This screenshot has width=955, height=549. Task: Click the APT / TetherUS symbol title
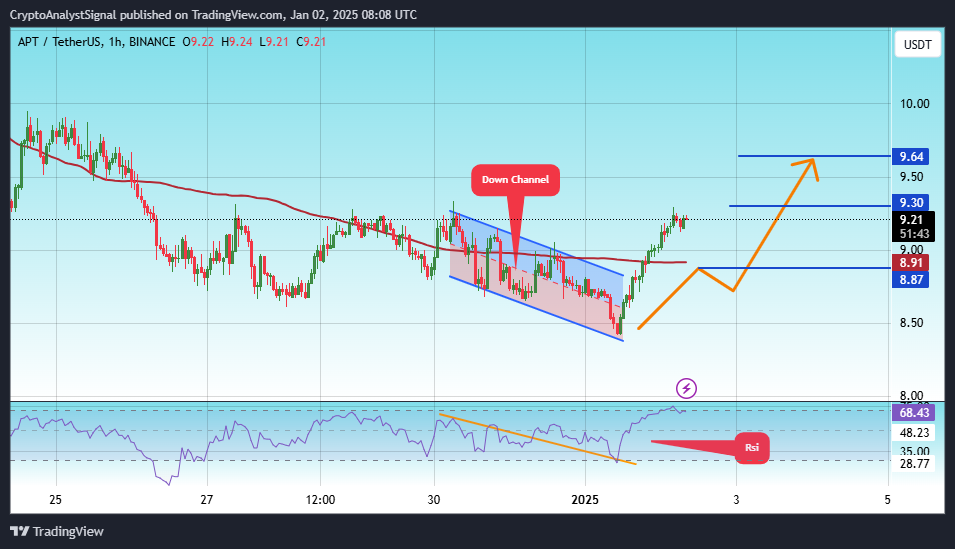[x=60, y=42]
